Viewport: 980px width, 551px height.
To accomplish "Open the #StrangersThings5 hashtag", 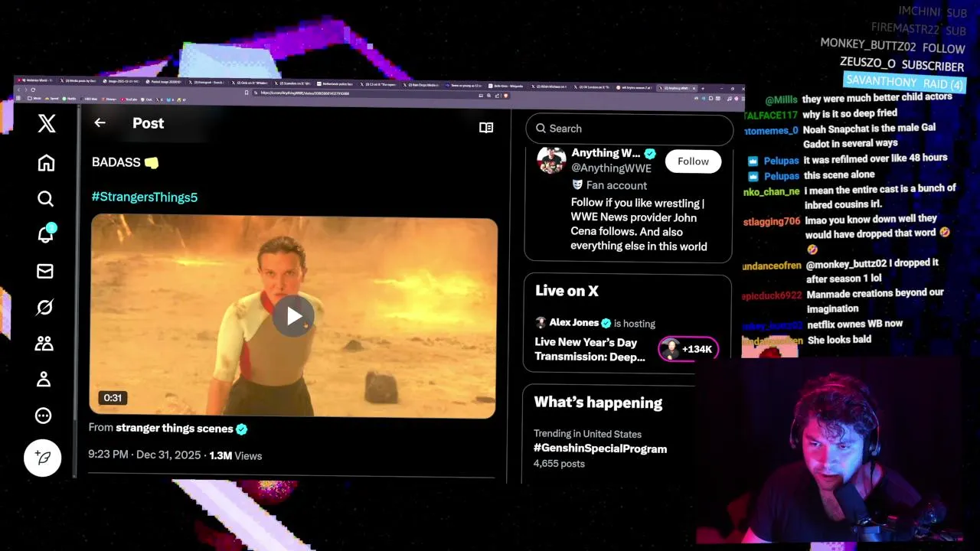I will coord(145,197).
